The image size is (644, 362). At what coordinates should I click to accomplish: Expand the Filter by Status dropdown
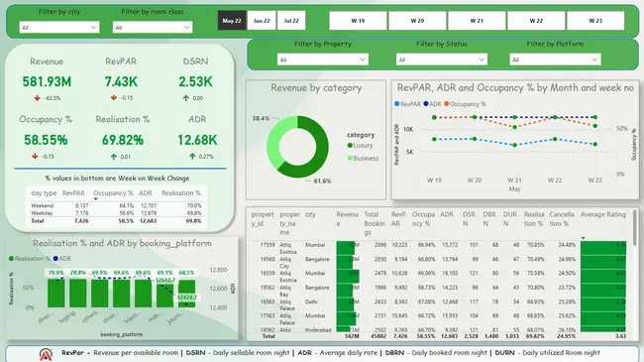coord(442,60)
